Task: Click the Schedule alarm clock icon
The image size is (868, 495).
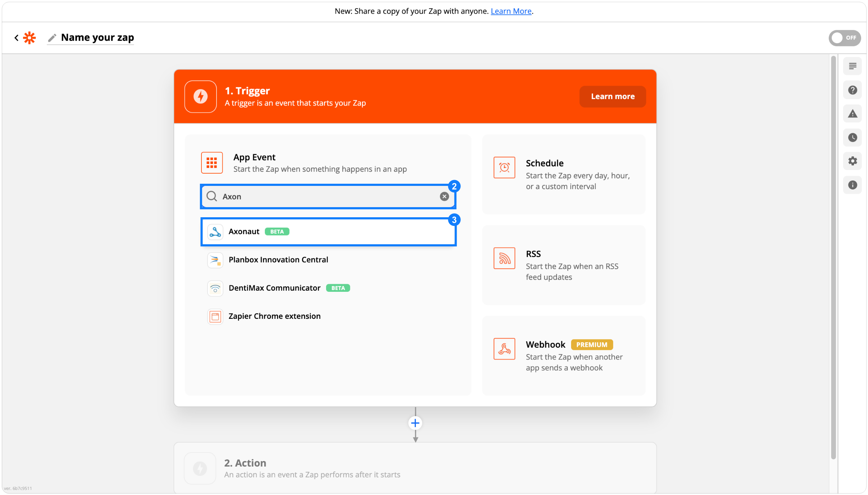Action: coord(504,168)
